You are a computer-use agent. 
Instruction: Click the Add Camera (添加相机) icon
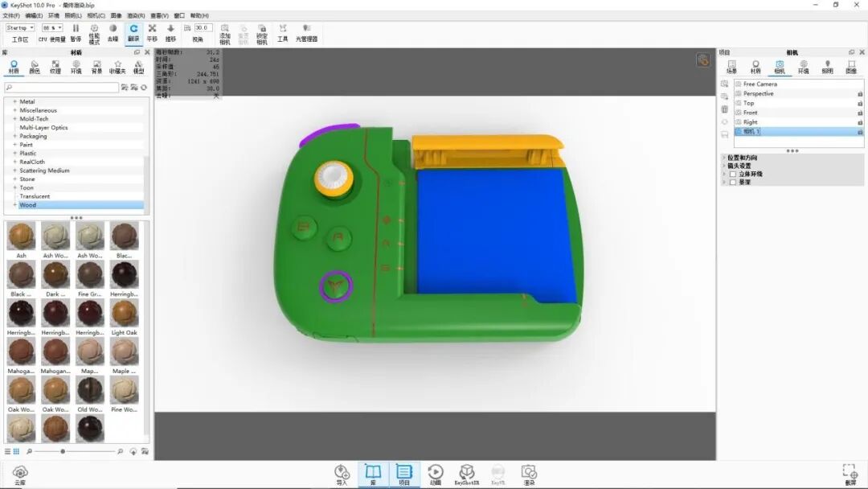[x=223, y=32]
